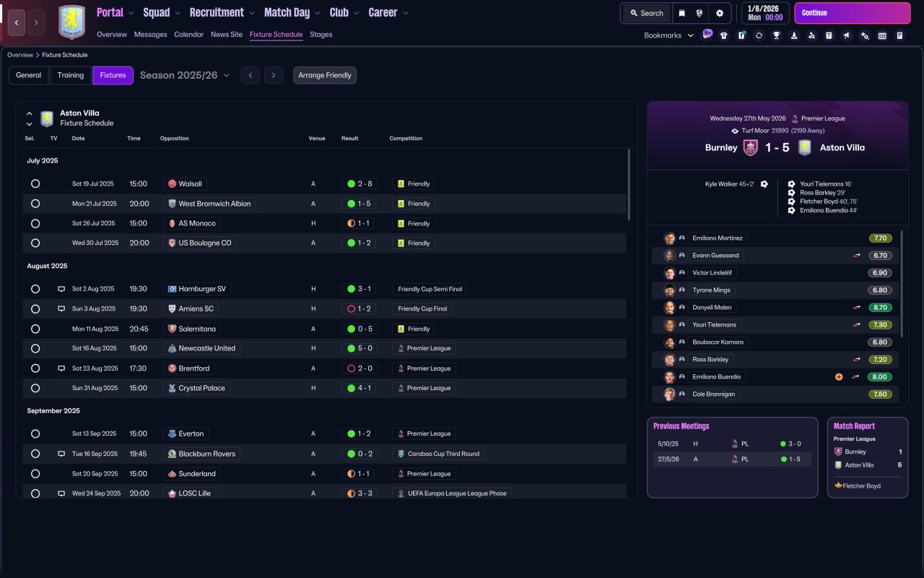The height and width of the screenshot is (578, 924).
Task: Expand the Squad menu dropdown
Action: (x=178, y=13)
